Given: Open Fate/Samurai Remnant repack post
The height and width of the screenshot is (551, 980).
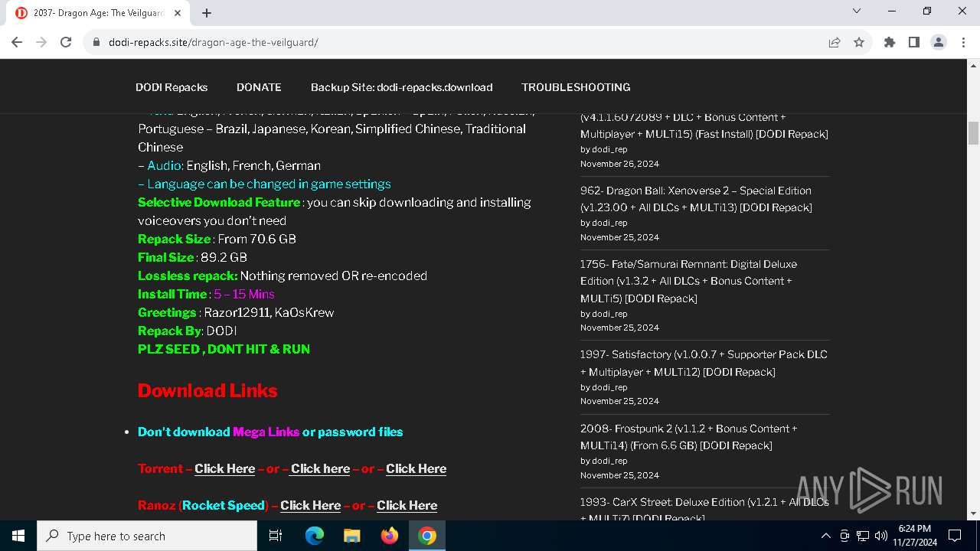Looking at the screenshot, I should (x=688, y=281).
